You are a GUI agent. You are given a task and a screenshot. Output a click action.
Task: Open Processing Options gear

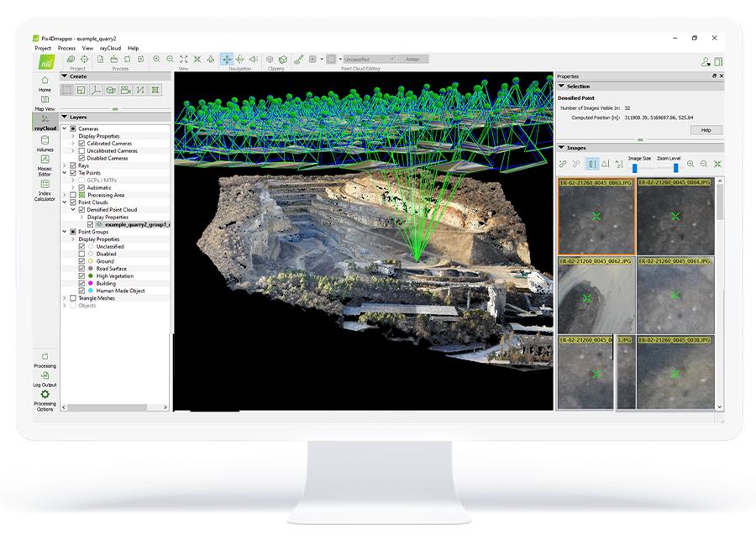pos(45,401)
